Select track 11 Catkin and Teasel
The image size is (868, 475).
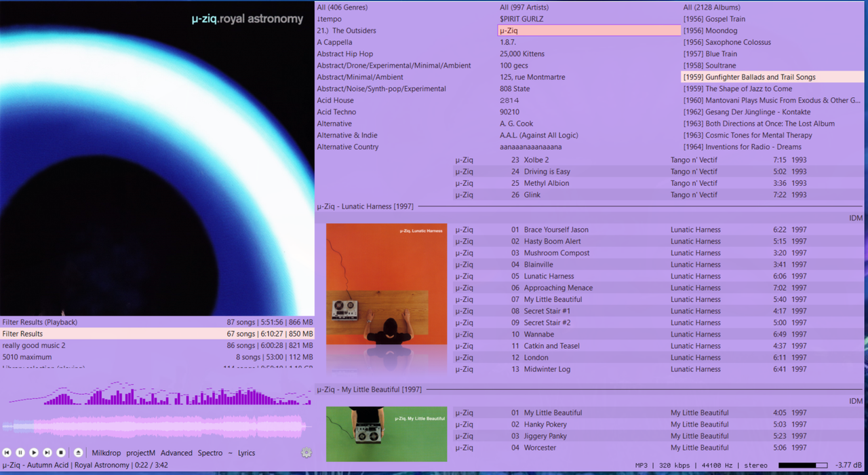tap(658, 346)
